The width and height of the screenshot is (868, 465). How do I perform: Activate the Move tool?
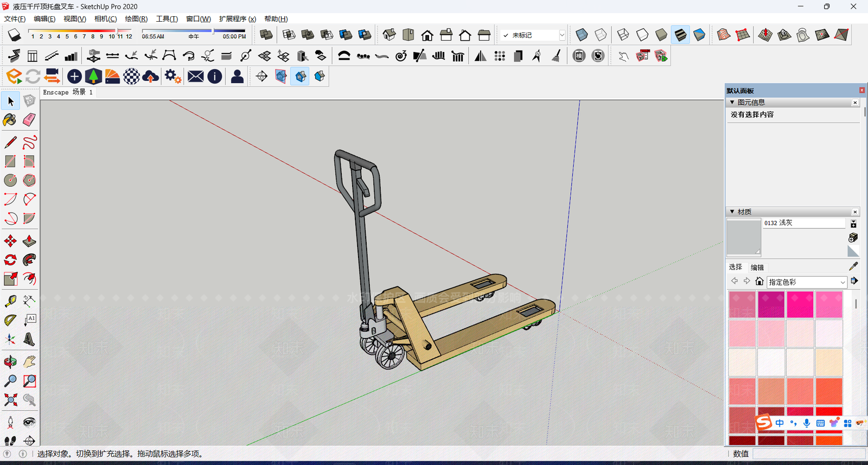click(x=10, y=241)
